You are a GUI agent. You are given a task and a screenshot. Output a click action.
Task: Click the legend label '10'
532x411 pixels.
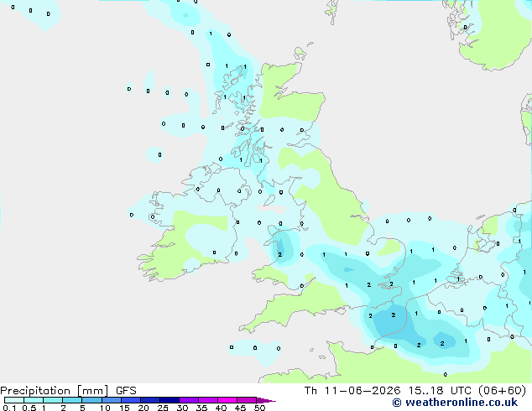105,408
